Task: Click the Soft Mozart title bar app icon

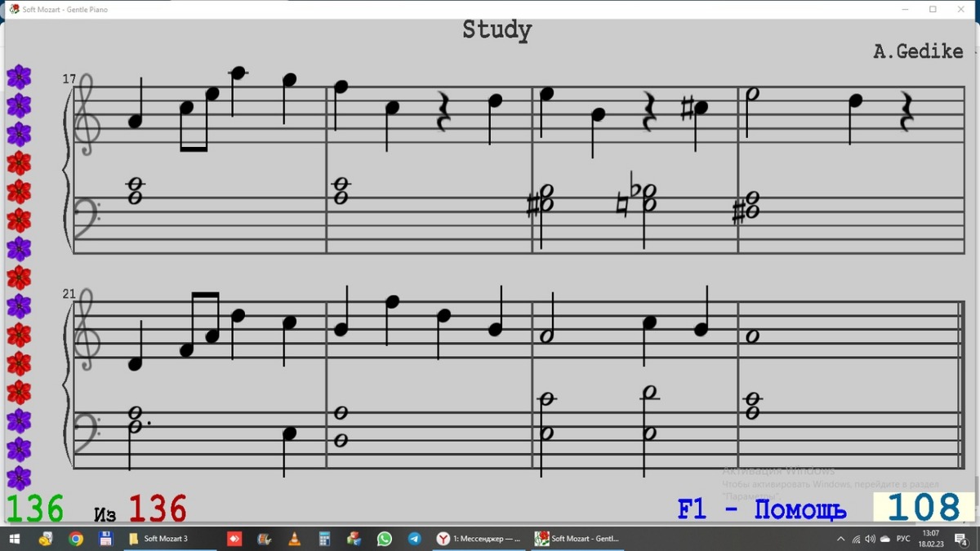Action: coord(14,9)
